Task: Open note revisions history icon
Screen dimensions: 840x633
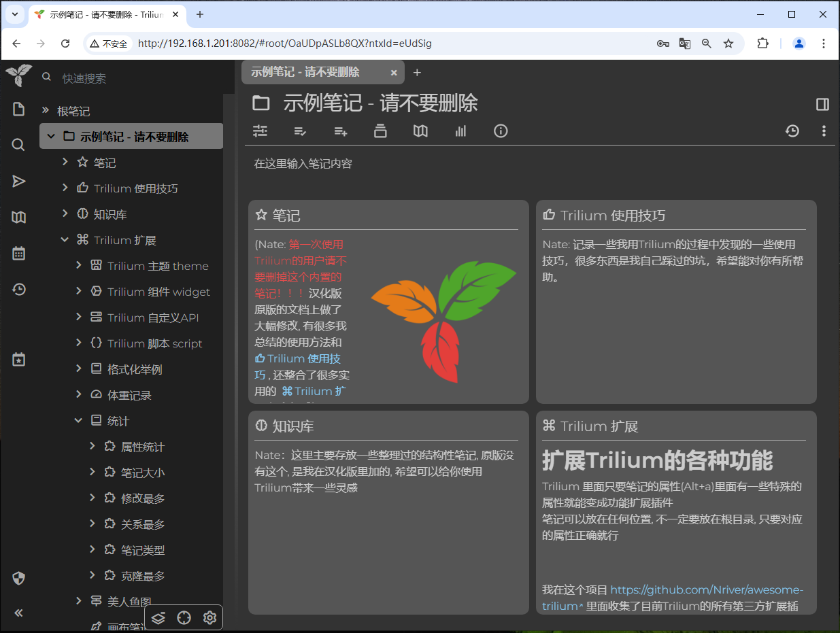Action: click(792, 131)
